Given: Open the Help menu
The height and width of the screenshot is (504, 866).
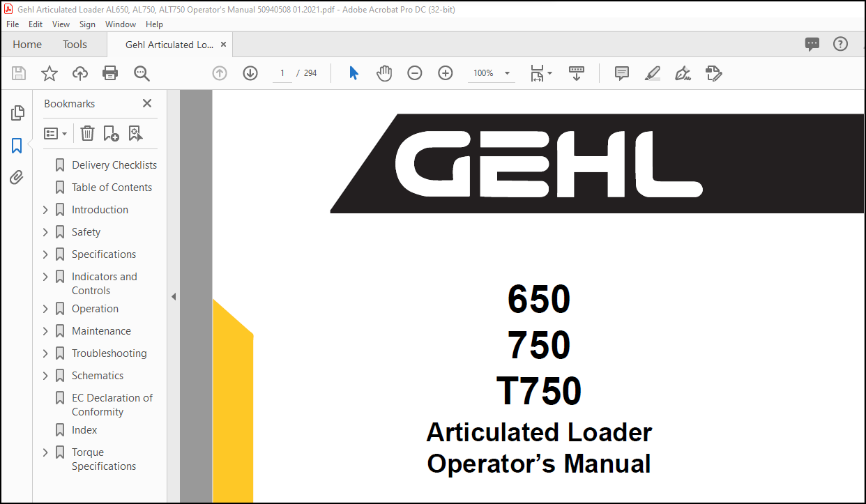Looking at the screenshot, I should pyautogui.click(x=154, y=24).
